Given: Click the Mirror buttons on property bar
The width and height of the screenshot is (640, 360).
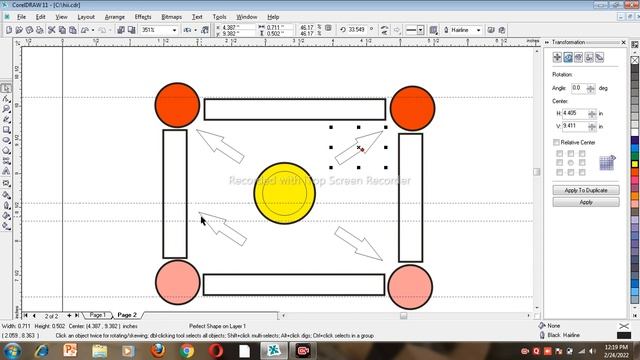Looking at the screenshot, I should 384,30.
